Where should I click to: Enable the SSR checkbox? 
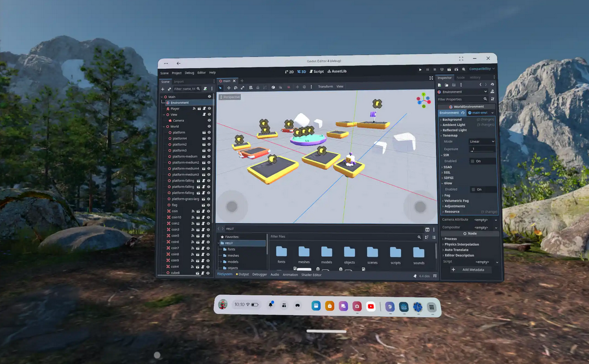473,161
